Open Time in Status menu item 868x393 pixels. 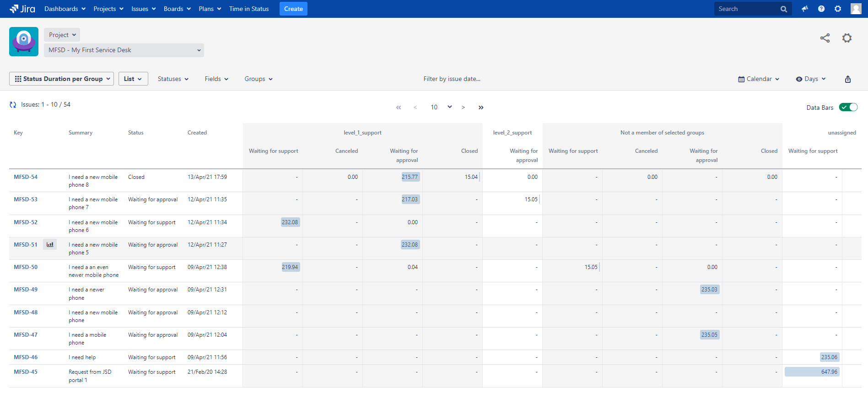249,9
